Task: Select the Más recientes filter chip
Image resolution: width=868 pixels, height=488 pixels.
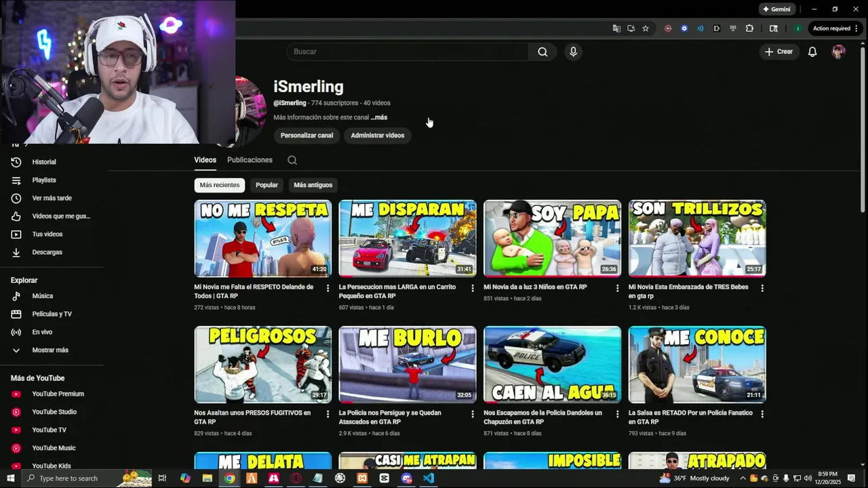Action: pos(219,185)
